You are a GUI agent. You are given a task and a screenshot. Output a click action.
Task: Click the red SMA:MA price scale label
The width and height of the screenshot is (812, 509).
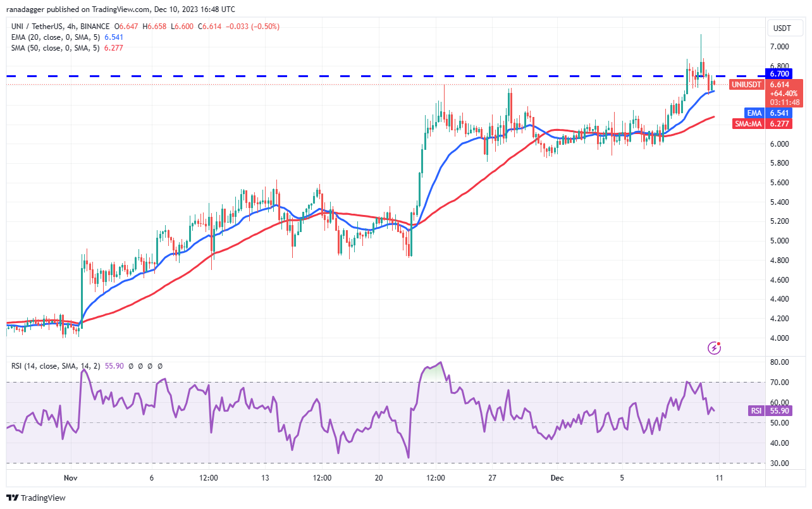[747, 124]
